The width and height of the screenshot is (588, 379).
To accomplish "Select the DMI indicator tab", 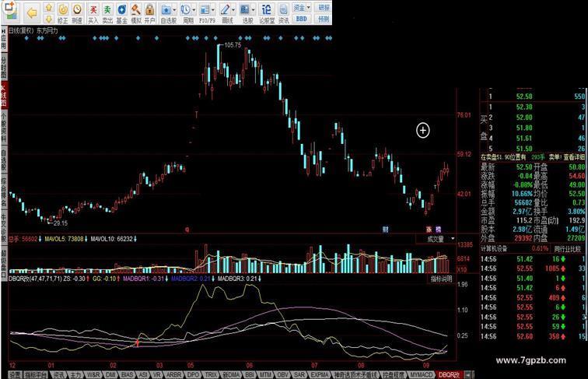I will (x=110, y=375).
